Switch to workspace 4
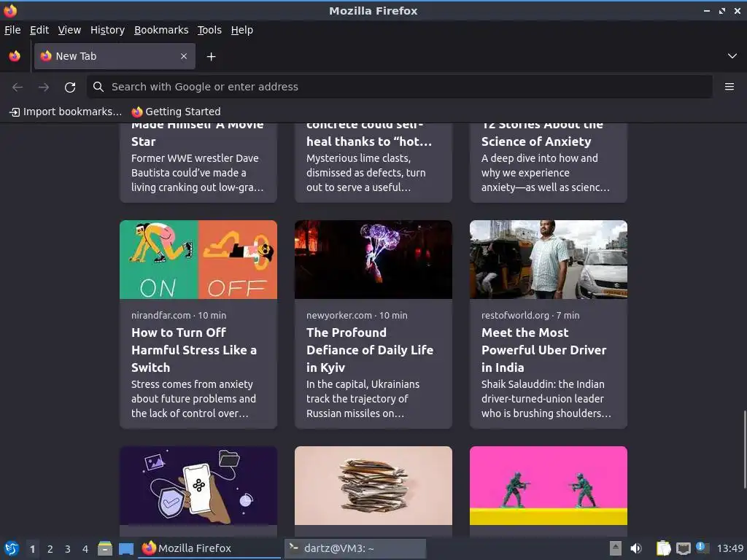This screenshot has width=747, height=560. (85, 549)
